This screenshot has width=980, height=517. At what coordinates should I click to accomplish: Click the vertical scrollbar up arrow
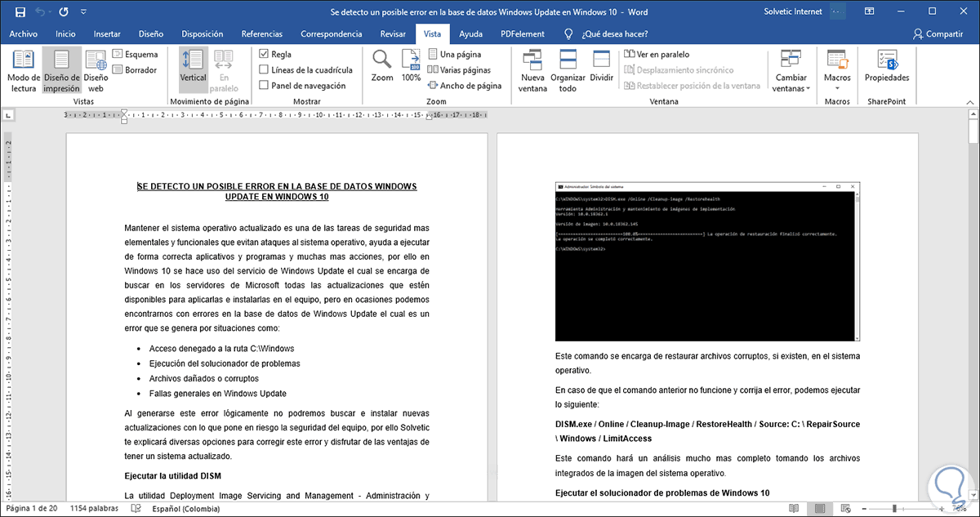973,114
